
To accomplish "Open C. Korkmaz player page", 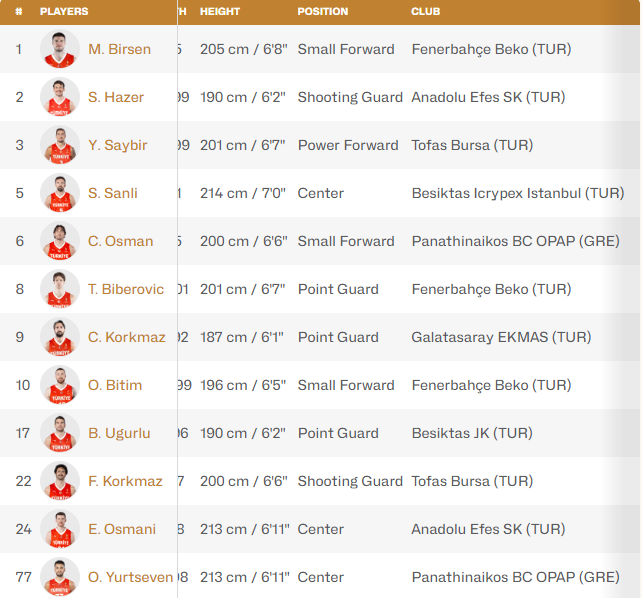I will pyautogui.click(x=127, y=337).
